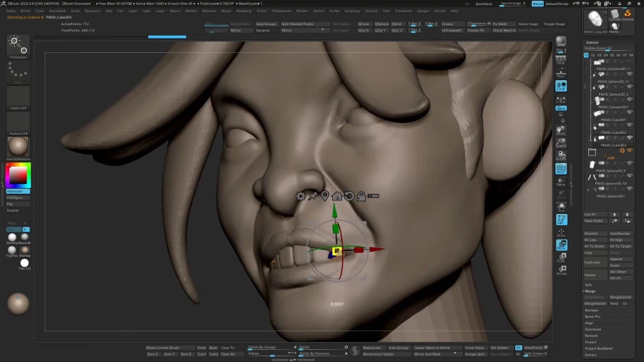Open the StartupMaterial sphere picker
This screenshot has width=644, height=362.
pyautogui.click(x=18, y=147)
